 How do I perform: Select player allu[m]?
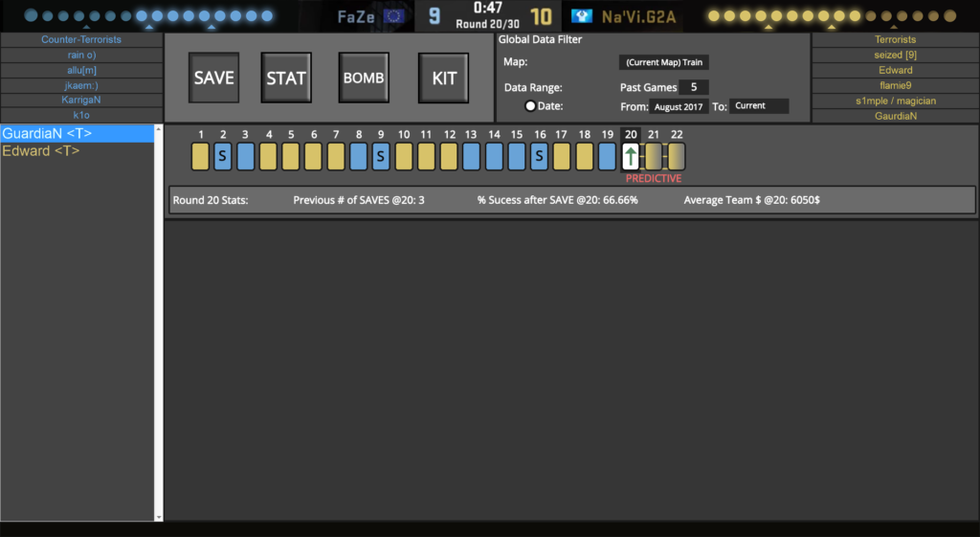[x=82, y=70]
